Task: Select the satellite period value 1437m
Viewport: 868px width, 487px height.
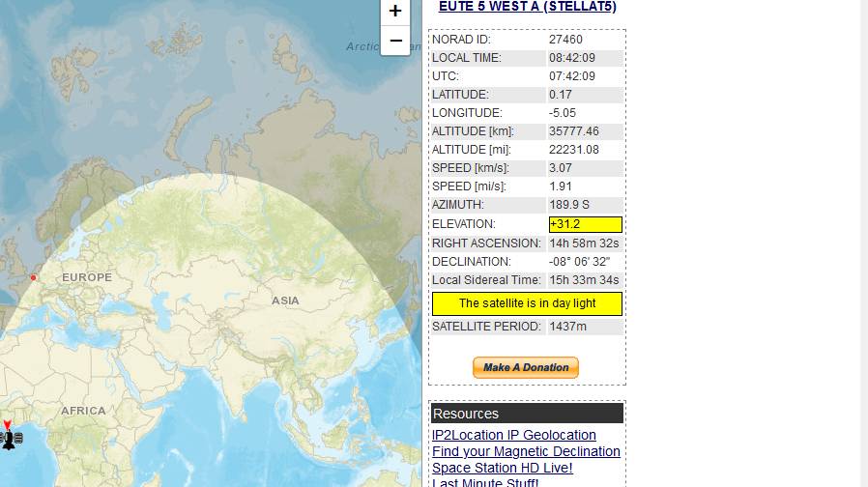Action: tap(567, 327)
